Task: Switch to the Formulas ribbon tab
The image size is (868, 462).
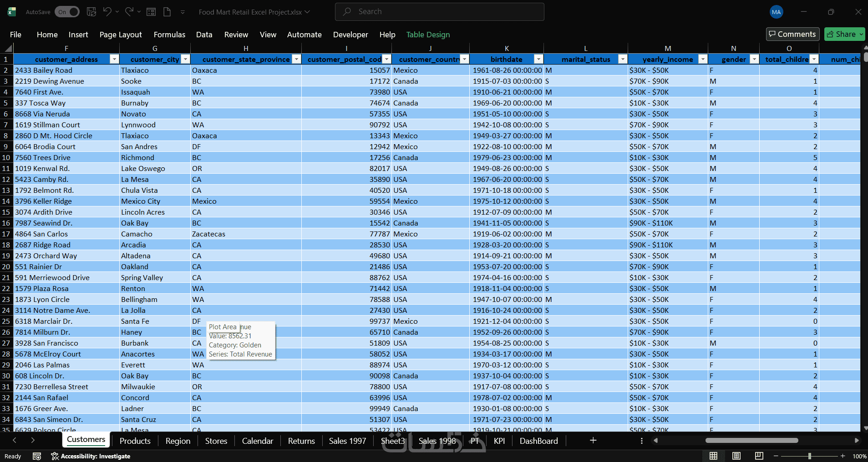Action: tap(169, 35)
